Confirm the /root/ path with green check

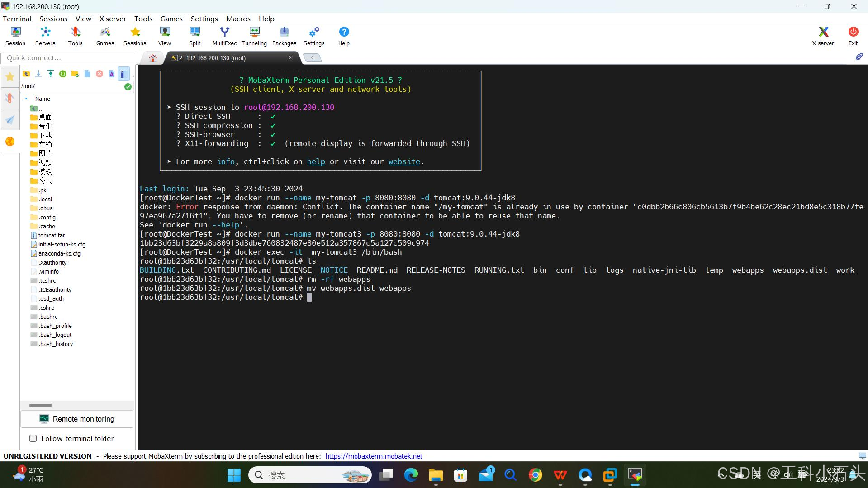click(128, 86)
